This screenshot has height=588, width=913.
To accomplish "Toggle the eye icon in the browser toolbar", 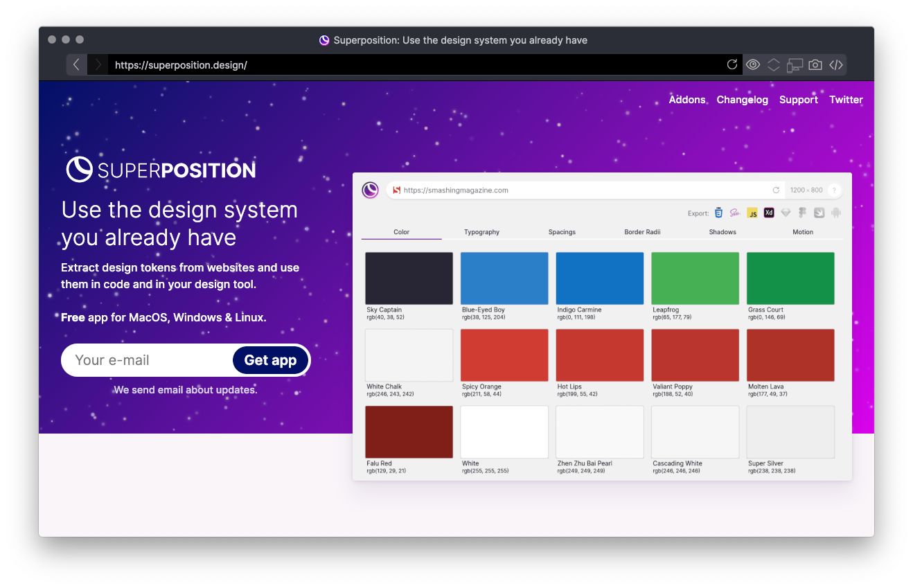I will (x=753, y=65).
